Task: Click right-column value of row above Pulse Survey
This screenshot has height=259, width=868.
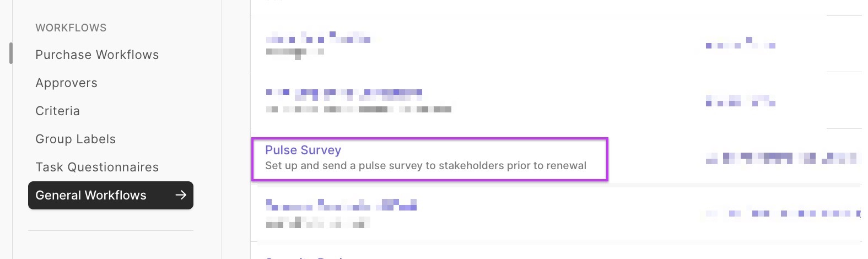Action: [740, 101]
